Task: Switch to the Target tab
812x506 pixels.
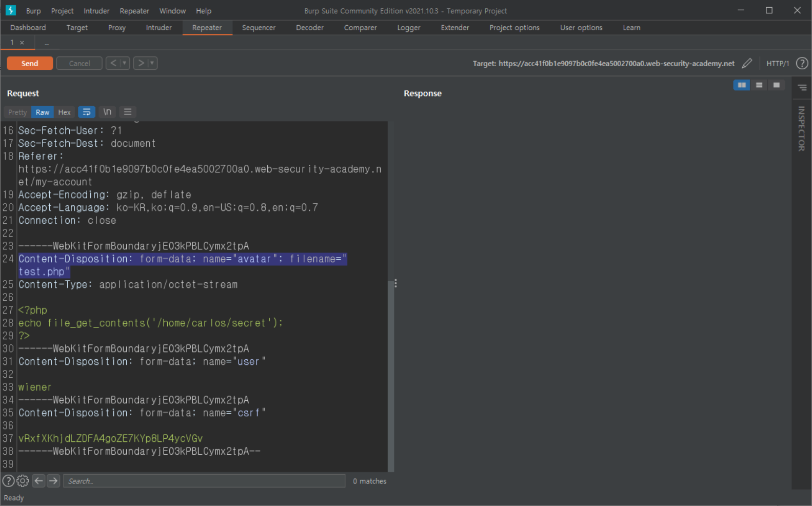Action: [77, 28]
